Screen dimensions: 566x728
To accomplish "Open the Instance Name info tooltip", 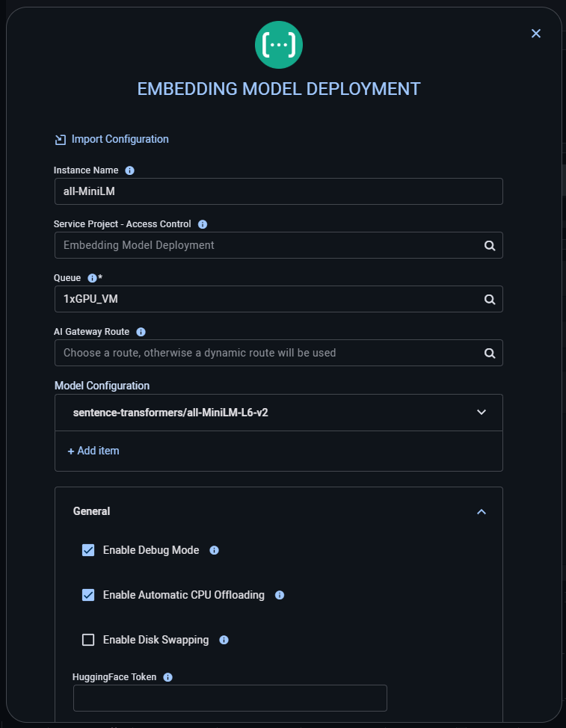I will (x=128, y=170).
